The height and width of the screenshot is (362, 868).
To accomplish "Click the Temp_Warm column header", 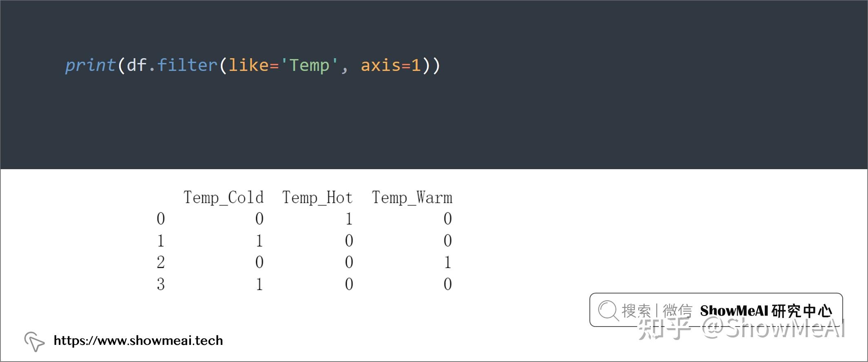I will pos(412,198).
